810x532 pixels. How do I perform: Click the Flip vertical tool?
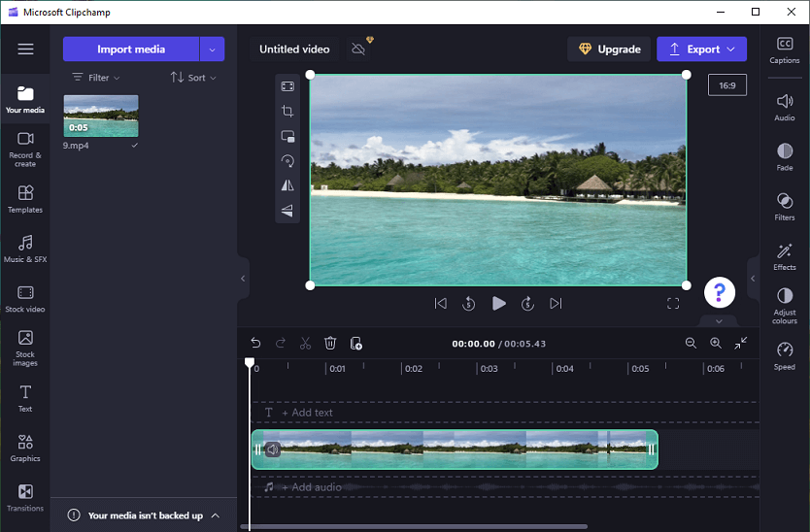click(x=287, y=211)
